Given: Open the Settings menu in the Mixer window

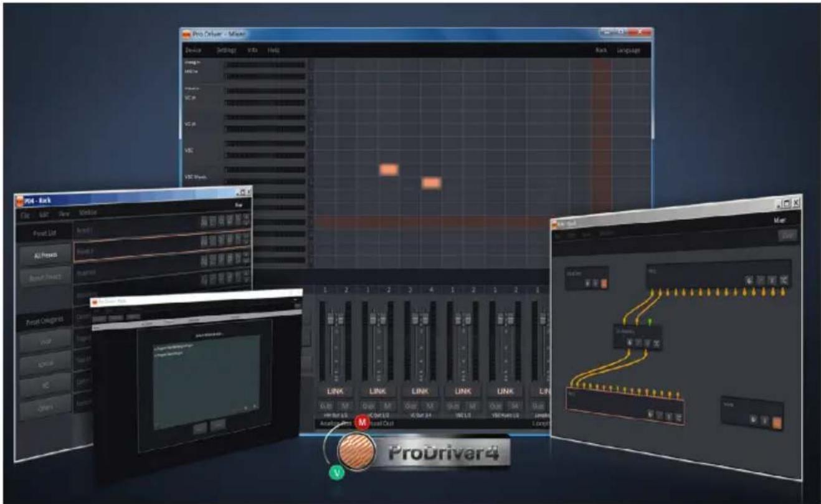Looking at the screenshot, I should pyautogui.click(x=225, y=50).
